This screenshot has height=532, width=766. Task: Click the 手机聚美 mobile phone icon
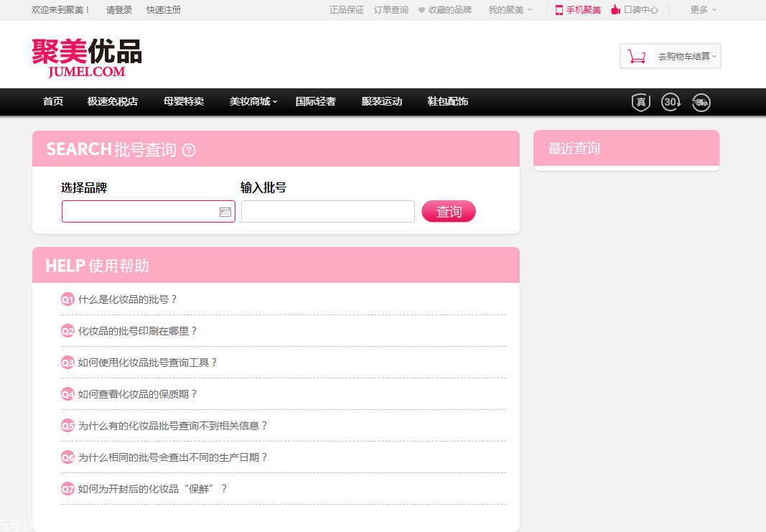coord(559,9)
